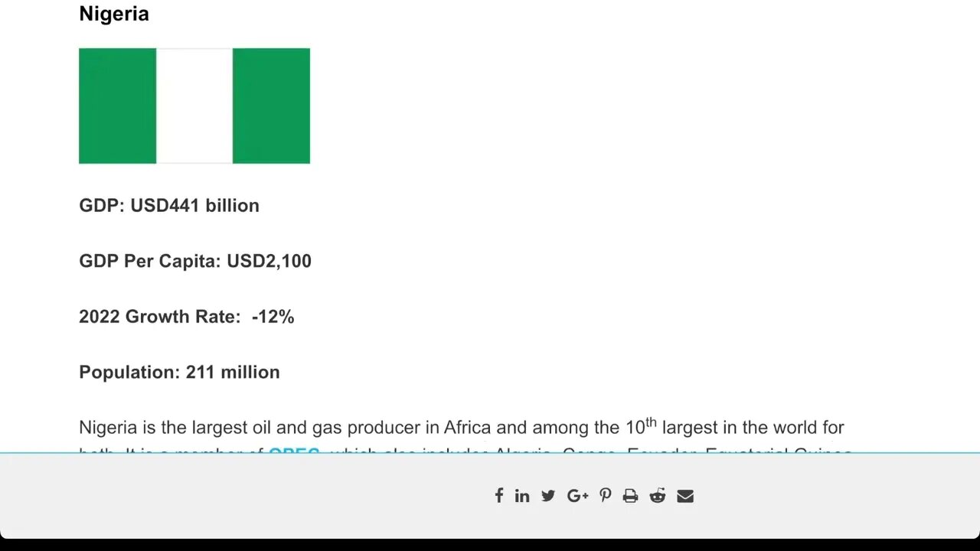Click the right green stripe of flag

(271, 106)
